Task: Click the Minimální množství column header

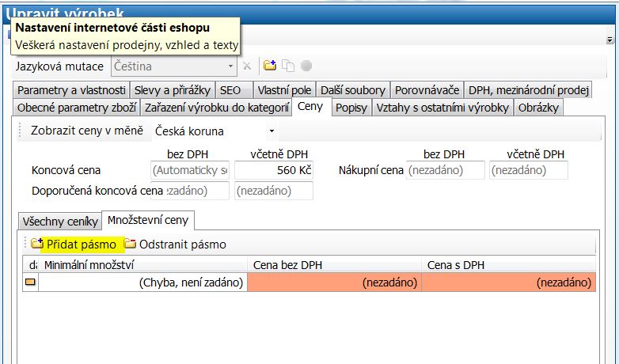Action: click(142, 266)
